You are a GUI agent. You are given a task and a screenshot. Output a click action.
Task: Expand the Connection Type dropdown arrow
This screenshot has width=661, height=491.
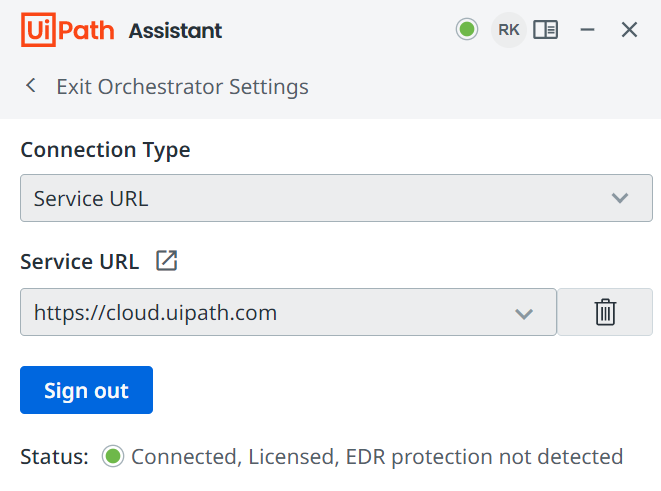click(620, 198)
